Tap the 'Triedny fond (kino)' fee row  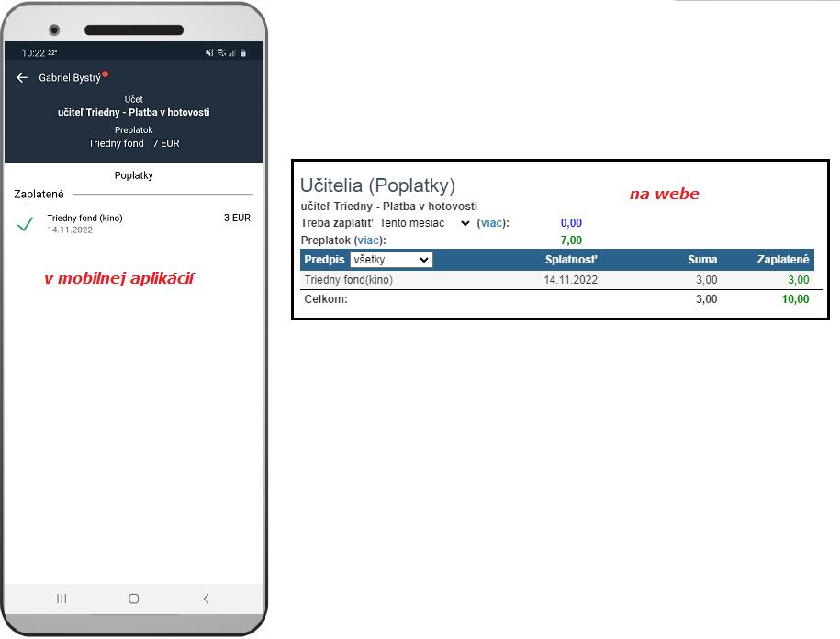click(133, 224)
